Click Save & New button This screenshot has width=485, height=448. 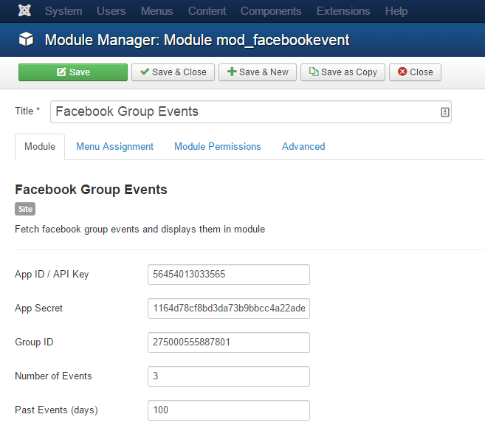tap(258, 72)
